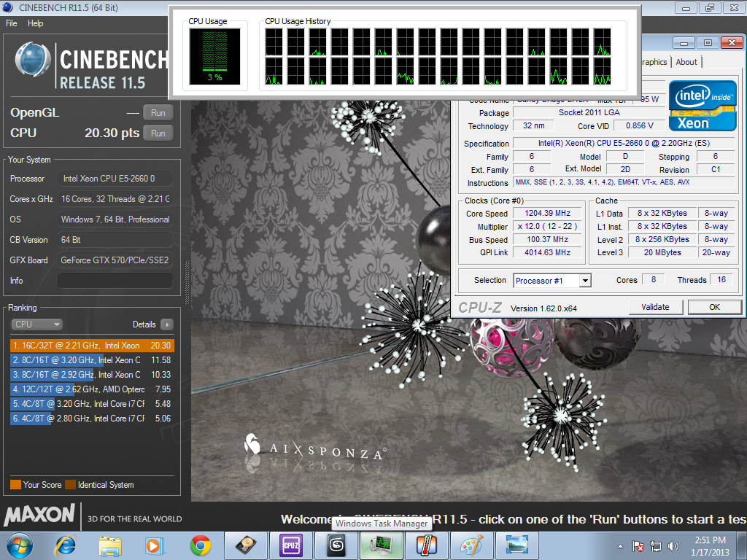747x560 pixels.
Task: Open Windows Media Player from taskbar
Action: pyautogui.click(x=155, y=545)
